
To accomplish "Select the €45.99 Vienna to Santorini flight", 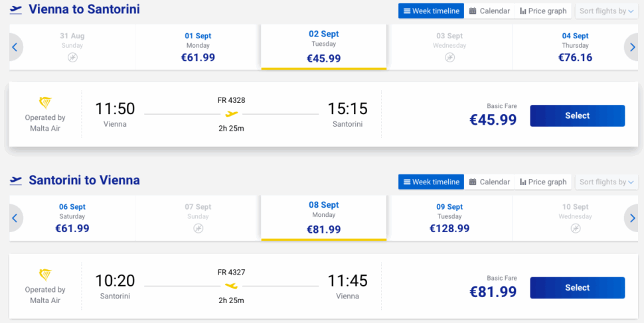I will pyautogui.click(x=578, y=116).
